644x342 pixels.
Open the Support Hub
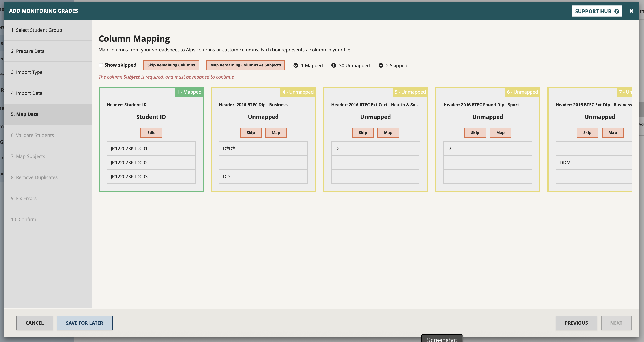click(597, 11)
